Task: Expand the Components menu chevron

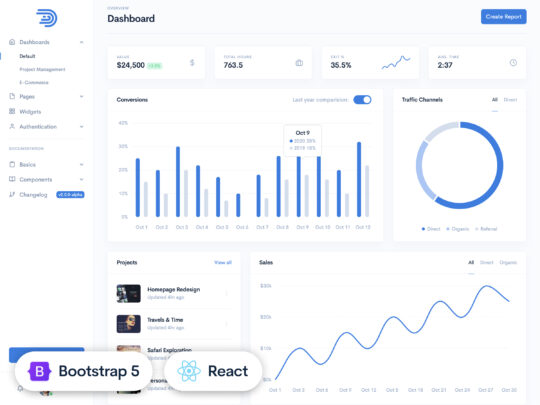Action: coord(82,179)
